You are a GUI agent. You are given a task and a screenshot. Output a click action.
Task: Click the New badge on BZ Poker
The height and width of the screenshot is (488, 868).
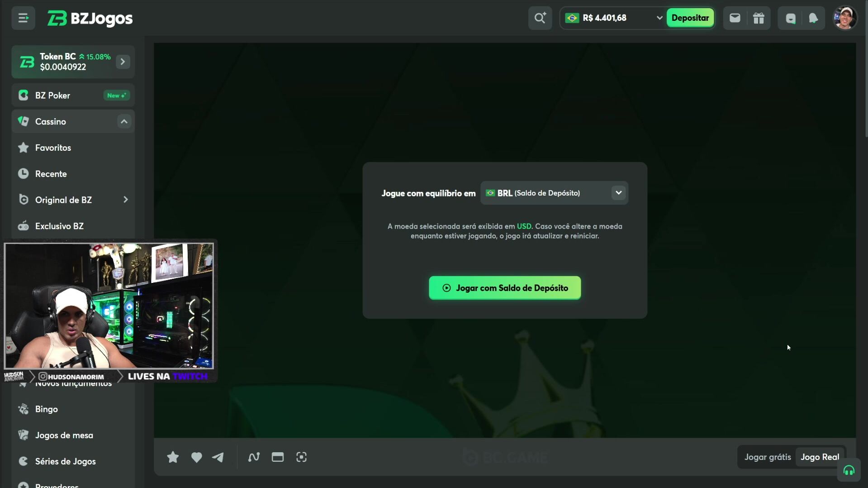[x=116, y=96]
